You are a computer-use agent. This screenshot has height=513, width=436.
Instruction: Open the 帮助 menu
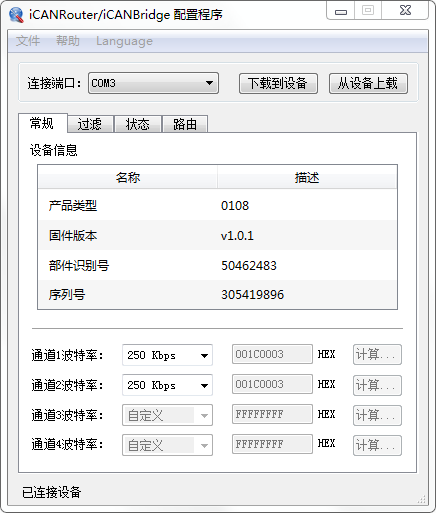[68, 41]
